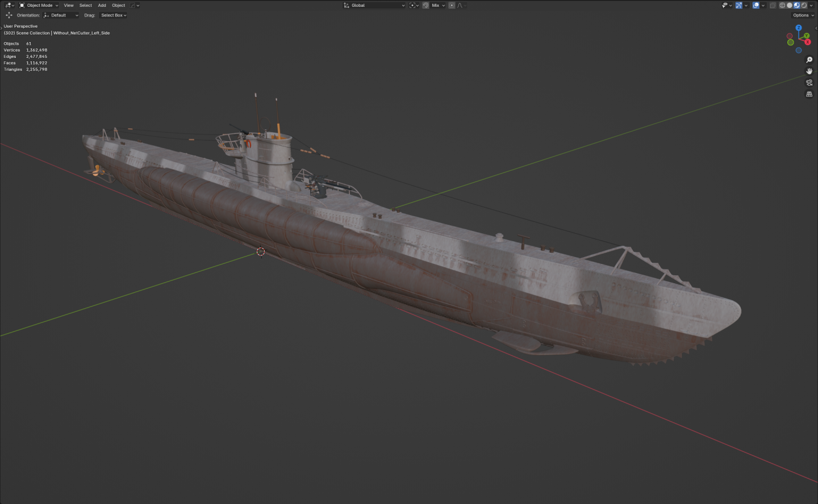This screenshot has height=504, width=818.
Task: Open the Object menu
Action: (118, 5)
